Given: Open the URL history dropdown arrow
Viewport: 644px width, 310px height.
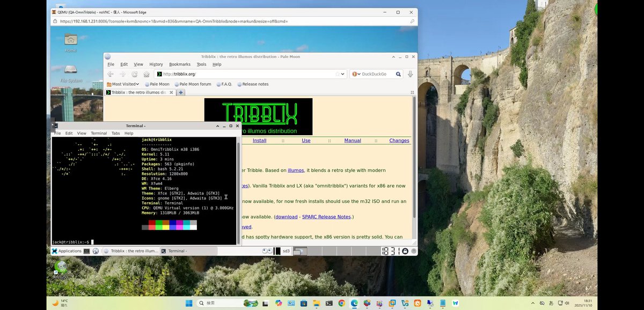Looking at the screenshot, I should [343, 74].
